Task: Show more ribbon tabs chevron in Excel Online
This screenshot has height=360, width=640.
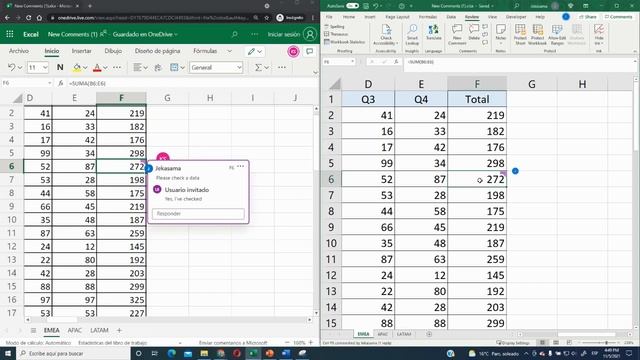Action: [x=229, y=51]
